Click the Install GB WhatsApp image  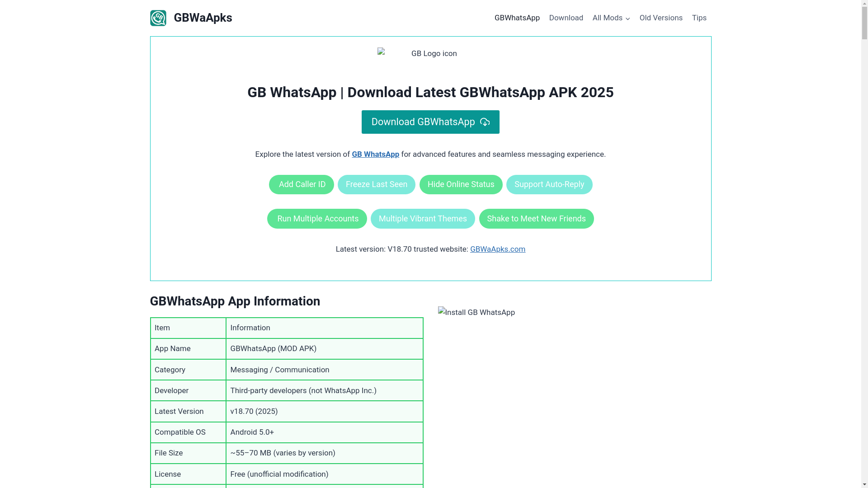[x=476, y=312]
